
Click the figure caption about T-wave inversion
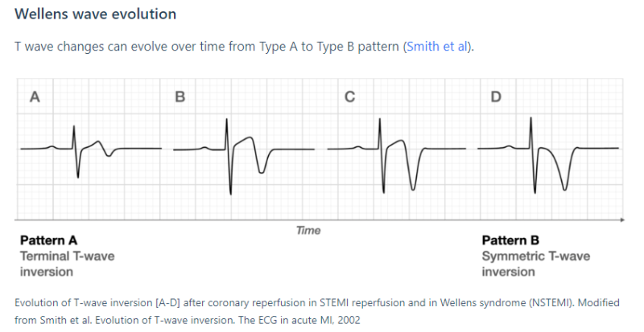click(x=322, y=310)
